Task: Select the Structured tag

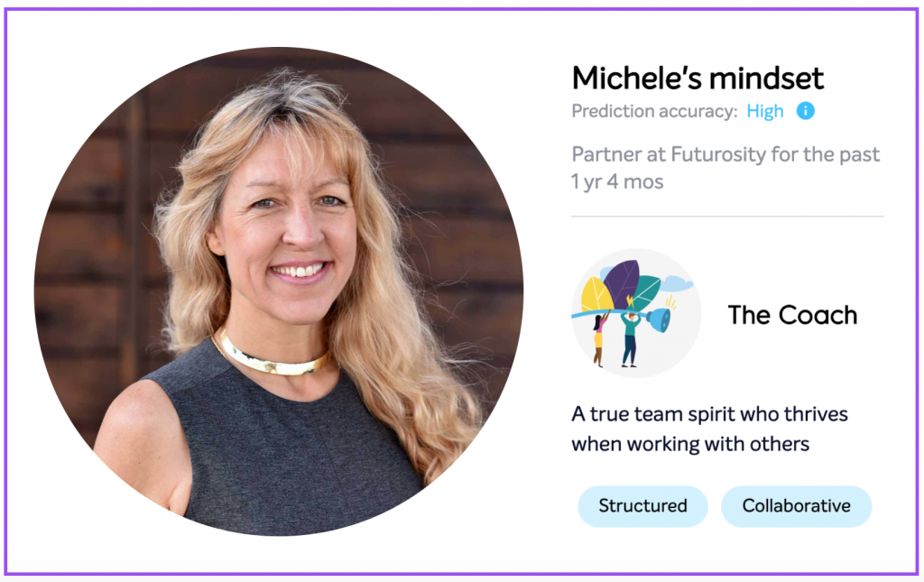Action: coord(642,506)
